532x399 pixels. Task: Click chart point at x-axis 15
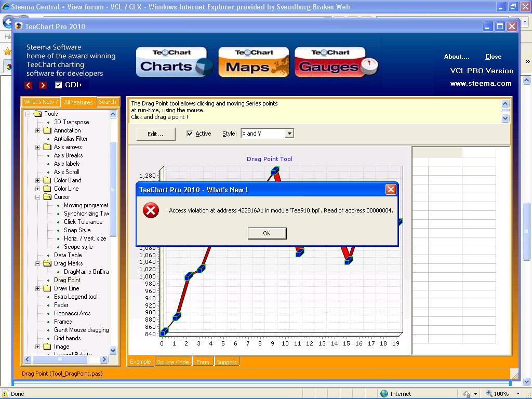pos(349,261)
